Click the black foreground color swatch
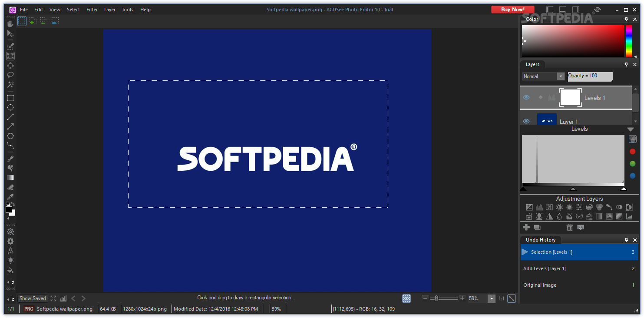This screenshot has height=318, width=644. pyautogui.click(x=9, y=209)
